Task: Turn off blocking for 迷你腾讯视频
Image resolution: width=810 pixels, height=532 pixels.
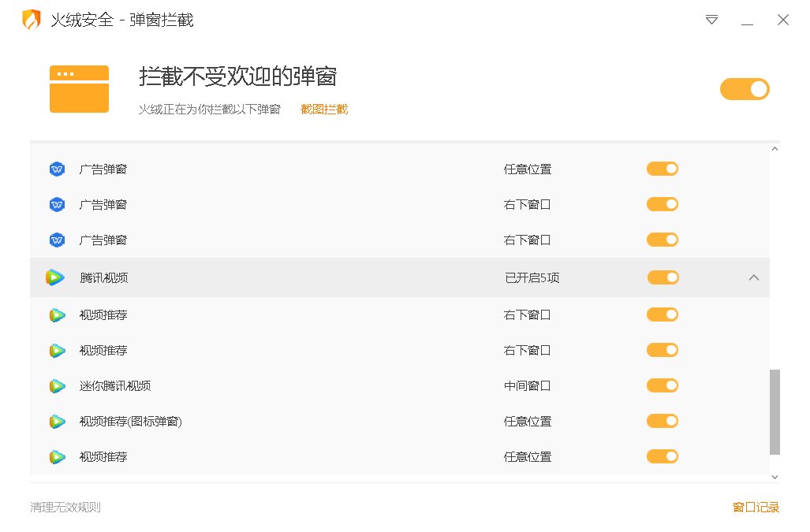Action: coord(662,385)
